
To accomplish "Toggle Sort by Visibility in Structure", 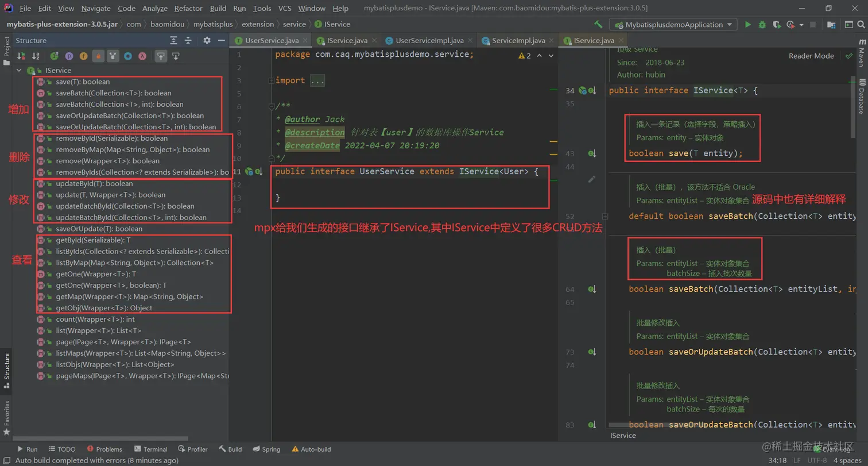I will click(x=21, y=56).
